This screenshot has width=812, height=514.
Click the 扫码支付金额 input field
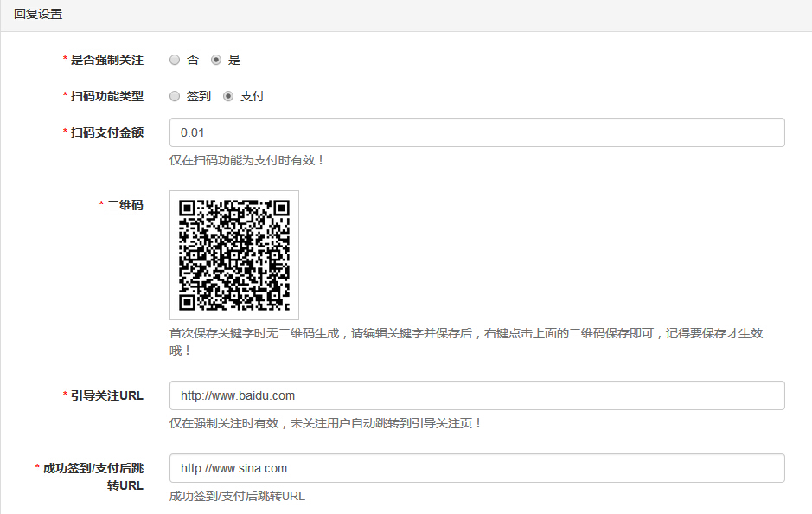point(477,132)
